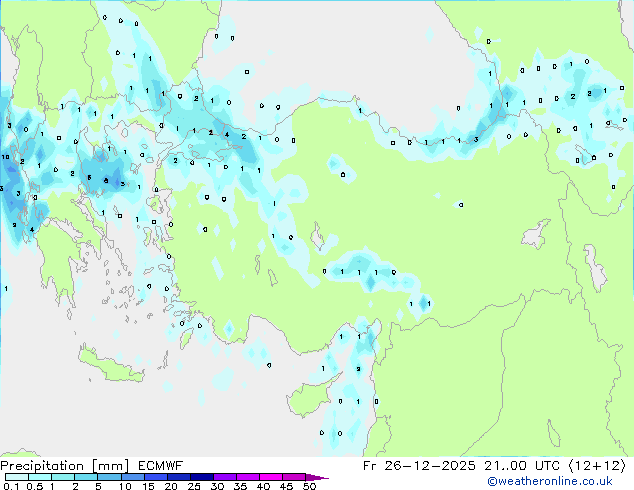Click the legend label "25"
Viewport: 634px width, 490px height.
(x=194, y=486)
